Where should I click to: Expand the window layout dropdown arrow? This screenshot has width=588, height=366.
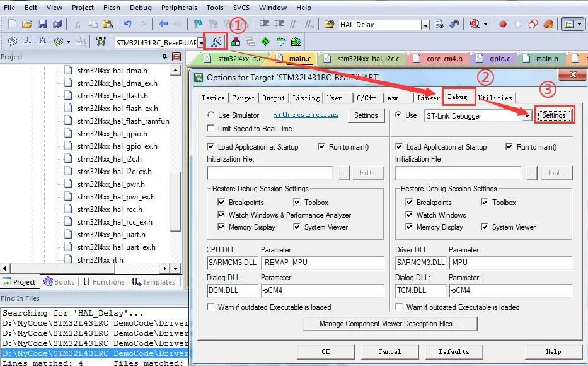[580, 25]
